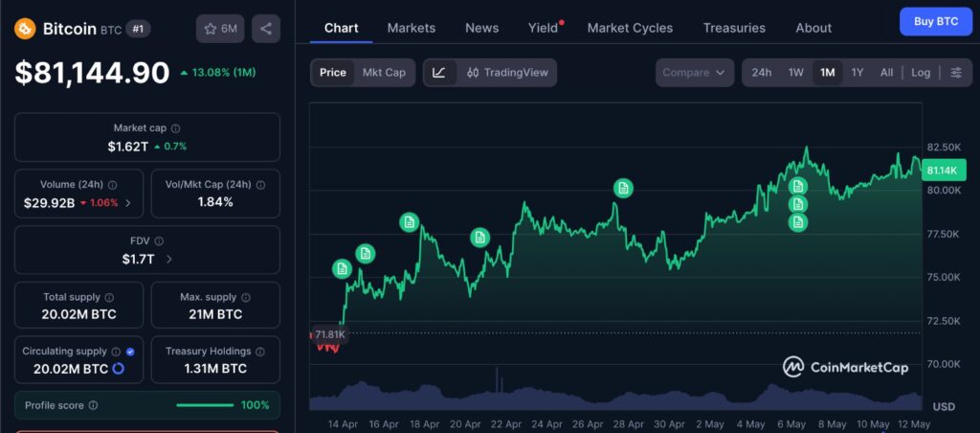
Task: Open the Market Cycles tab
Action: (630, 28)
